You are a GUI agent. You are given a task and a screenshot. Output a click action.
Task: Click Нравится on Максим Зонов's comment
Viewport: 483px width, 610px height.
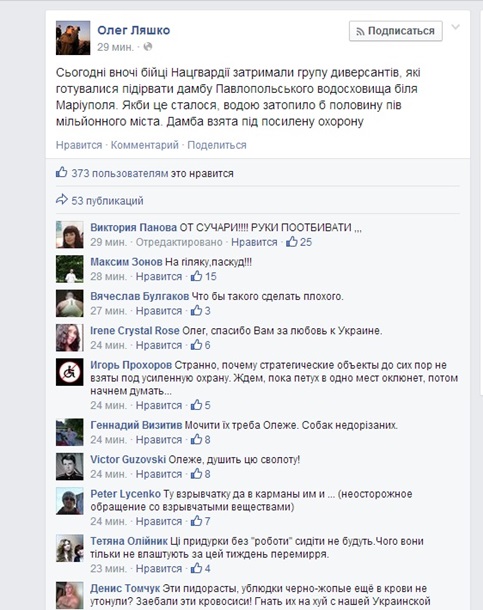(159, 277)
